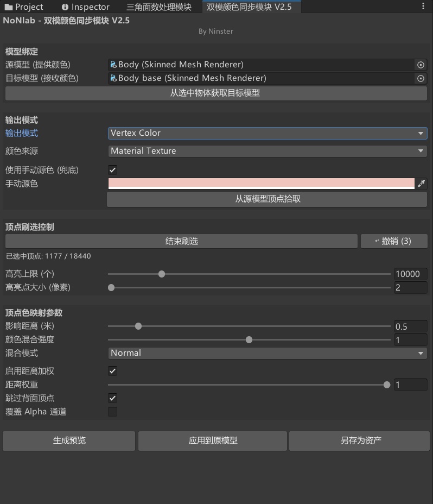Viewport: 433px width, 504px height.
Task: Click 高亮上限 value field 10000
Action: point(411,274)
